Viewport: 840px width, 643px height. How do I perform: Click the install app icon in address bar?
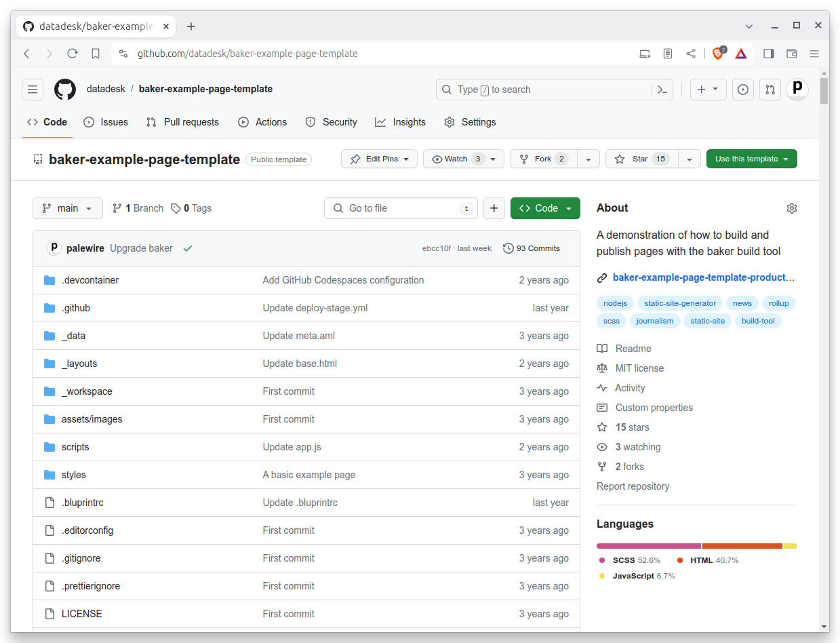pos(645,54)
